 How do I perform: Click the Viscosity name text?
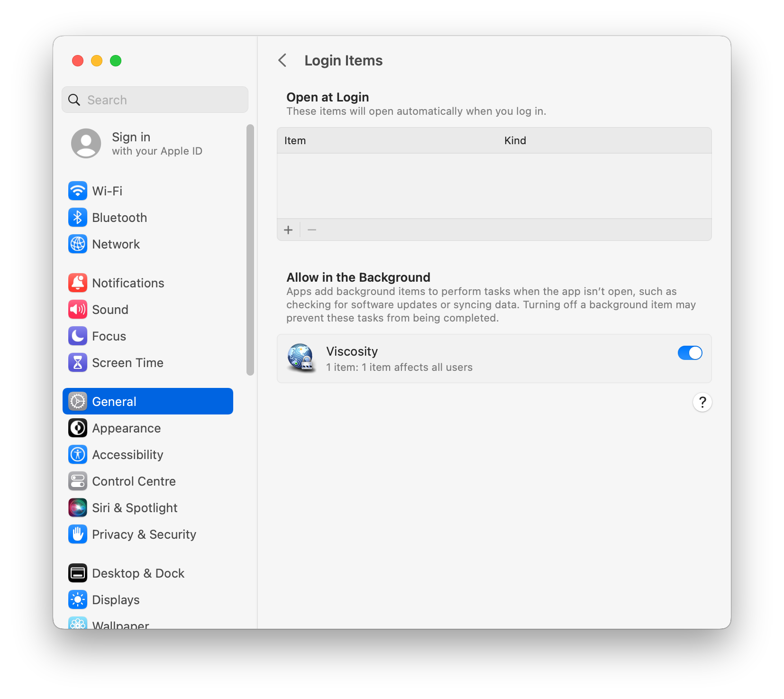tap(352, 351)
